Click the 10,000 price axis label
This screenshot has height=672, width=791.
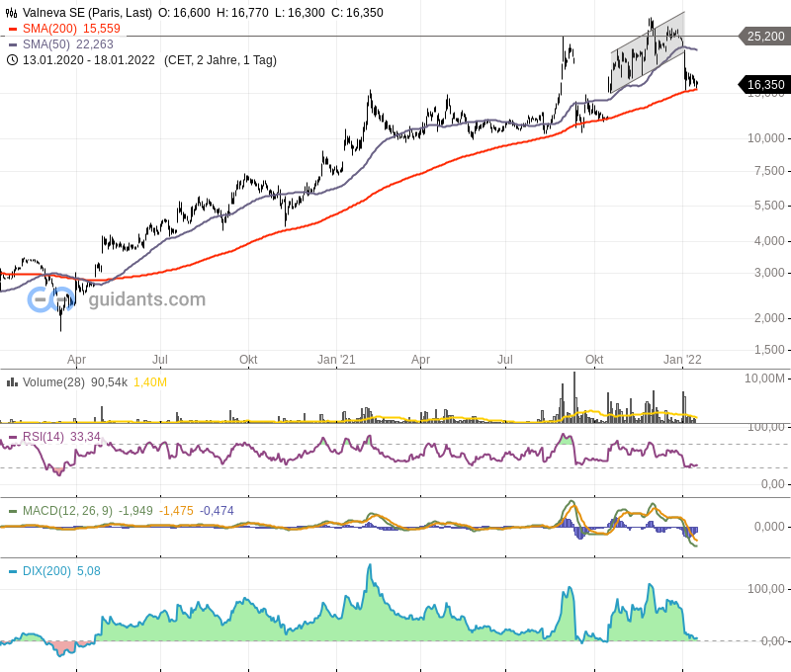point(766,138)
